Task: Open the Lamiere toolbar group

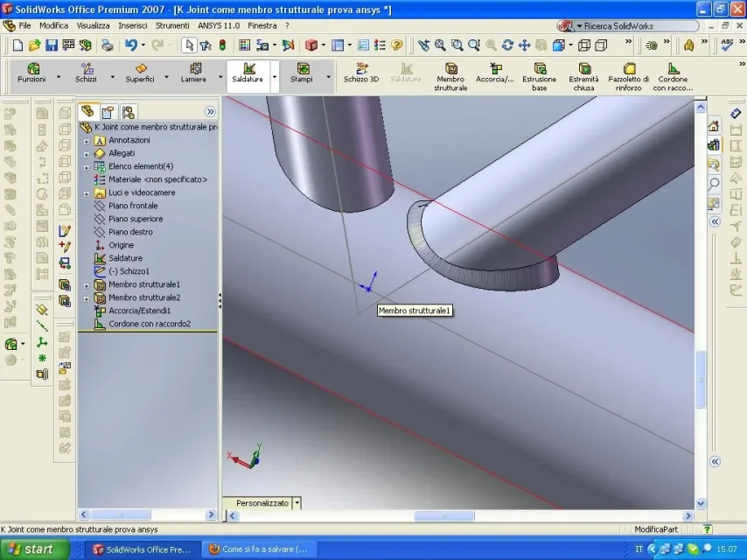Action: click(x=193, y=73)
